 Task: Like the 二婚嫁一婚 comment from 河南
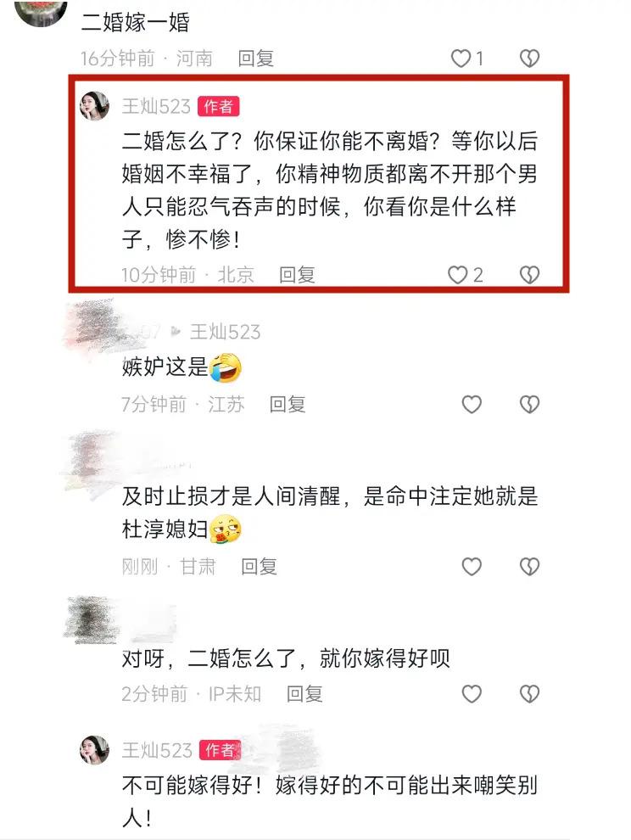click(461, 59)
